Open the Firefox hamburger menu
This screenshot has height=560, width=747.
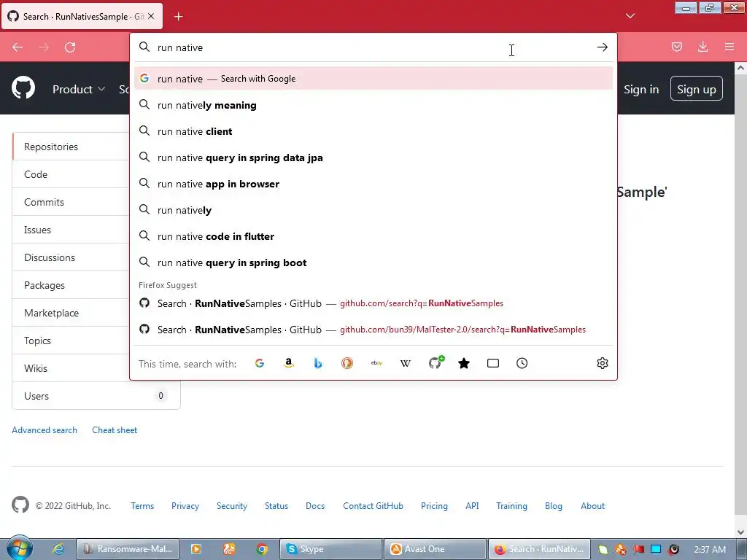(x=729, y=47)
